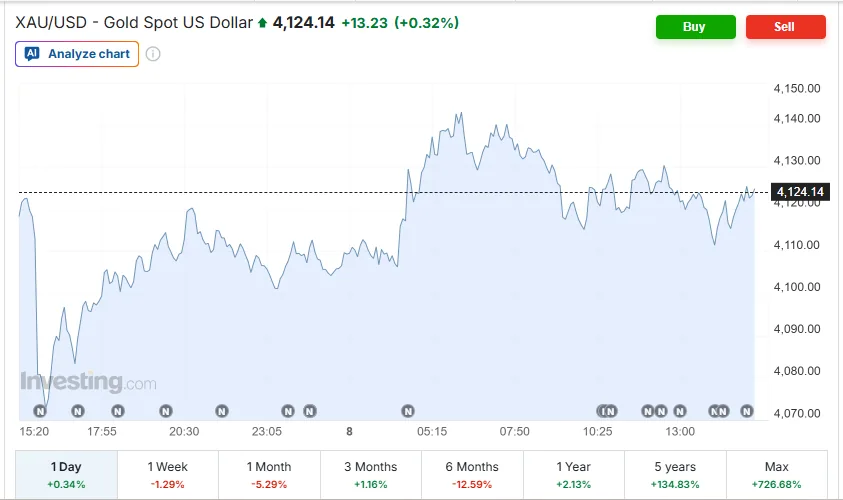Image resolution: width=843 pixels, height=500 pixels.
Task: Select the 1 Day range tab
Action: (66, 475)
